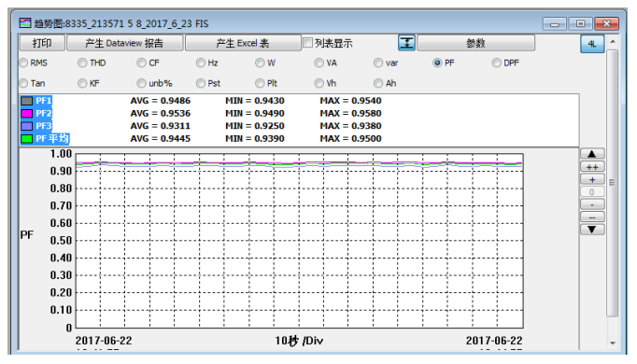Image resolution: width=637 pixels, height=364 pixels.
Task: Click the 0 reset zoom button
Action: (592, 192)
